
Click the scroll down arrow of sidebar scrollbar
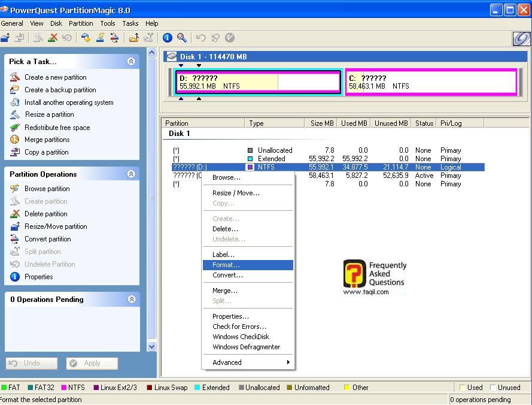pos(151,346)
